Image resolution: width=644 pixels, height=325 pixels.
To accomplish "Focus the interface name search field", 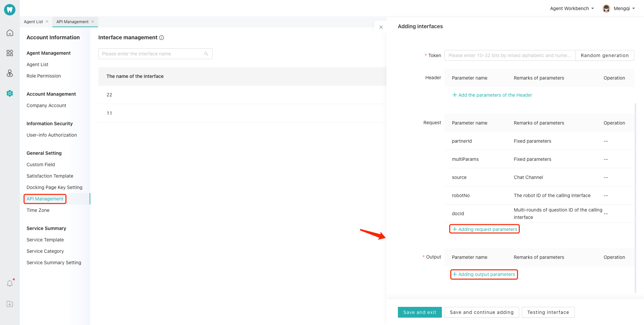I will pos(155,54).
